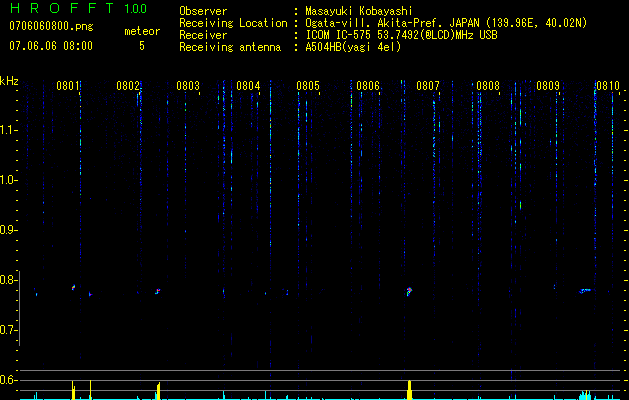This screenshot has height=400, width=629.
Task: Click the 0803 time marker
Action: 188,86
